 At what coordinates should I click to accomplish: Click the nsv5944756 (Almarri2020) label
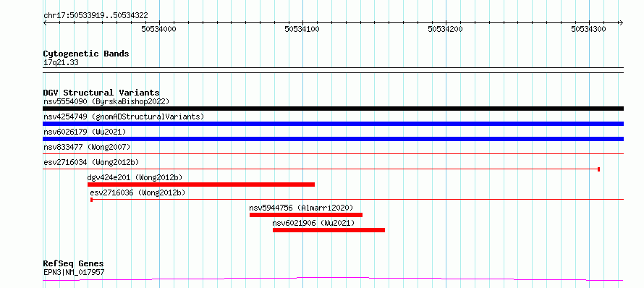click(x=301, y=208)
